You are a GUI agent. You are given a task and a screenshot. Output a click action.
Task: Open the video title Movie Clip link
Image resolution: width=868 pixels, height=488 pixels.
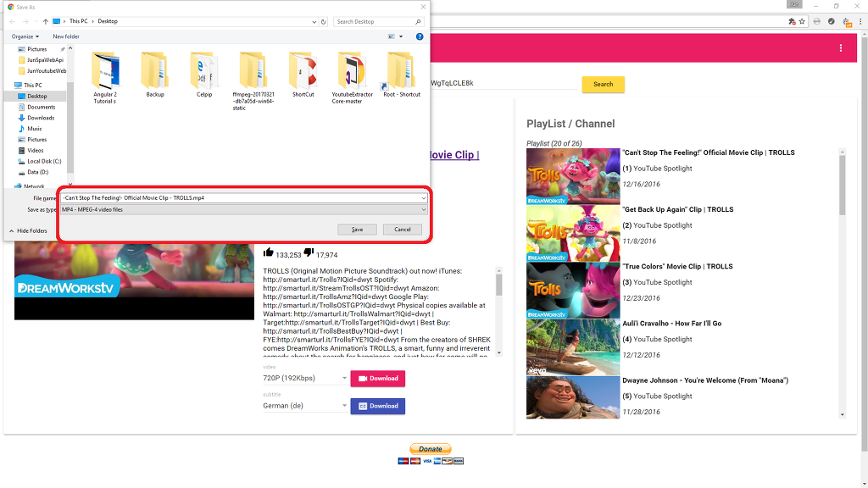point(454,155)
